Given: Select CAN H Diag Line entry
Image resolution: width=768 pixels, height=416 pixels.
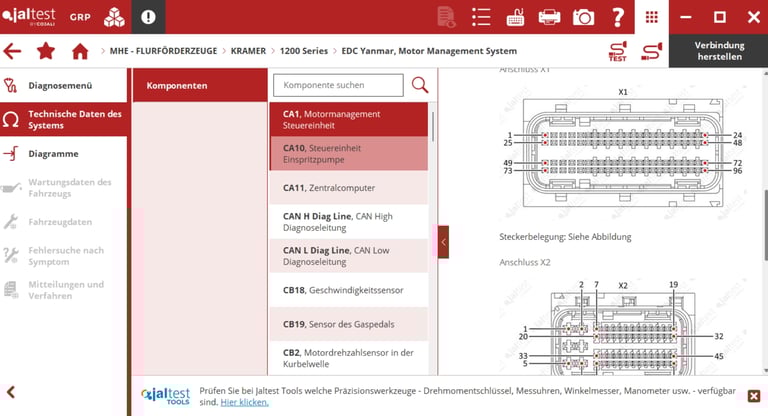Looking at the screenshot, I should [349, 221].
